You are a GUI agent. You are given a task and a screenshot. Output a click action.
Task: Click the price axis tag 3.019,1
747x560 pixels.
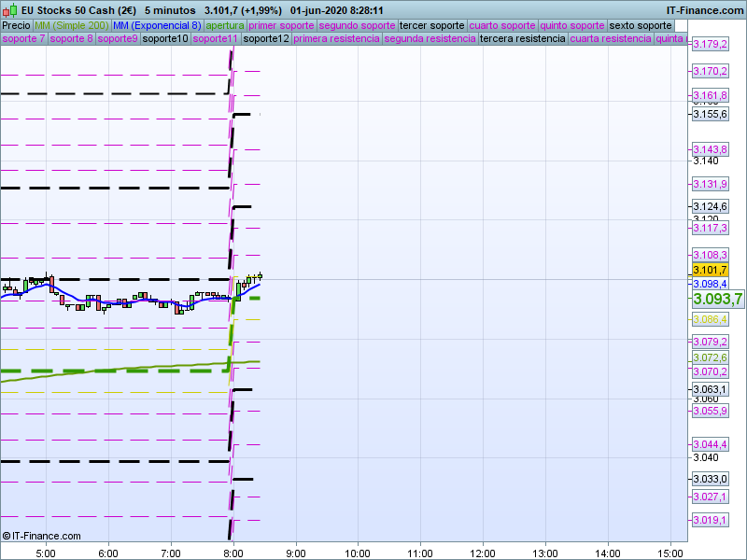coord(710,521)
